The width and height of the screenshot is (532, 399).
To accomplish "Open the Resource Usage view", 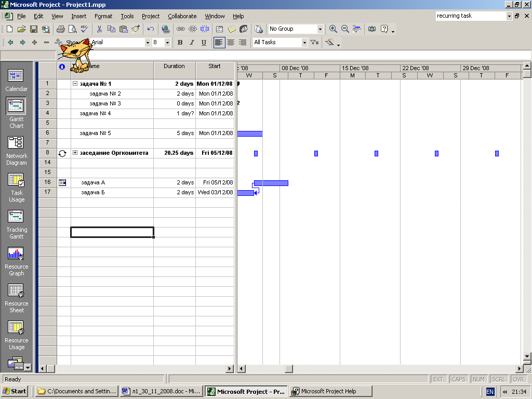I will tap(16, 335).
